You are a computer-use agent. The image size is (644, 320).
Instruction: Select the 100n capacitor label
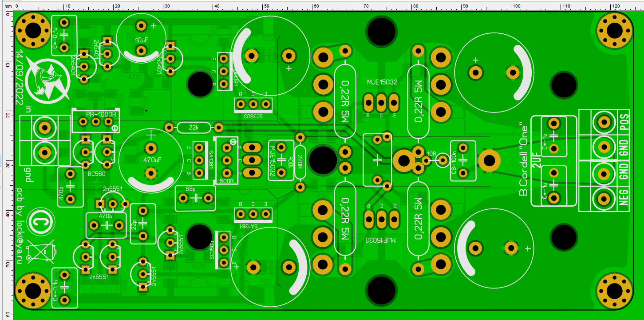[290, 160]
